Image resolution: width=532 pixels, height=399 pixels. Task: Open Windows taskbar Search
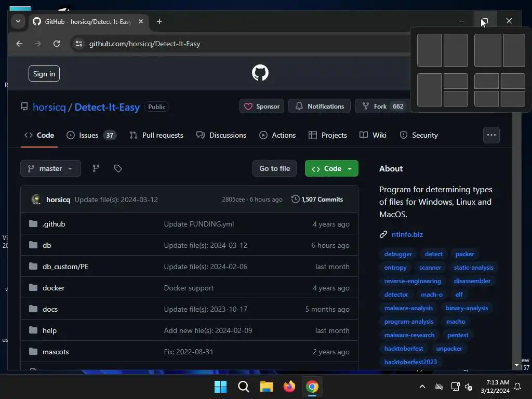point(244,387)
